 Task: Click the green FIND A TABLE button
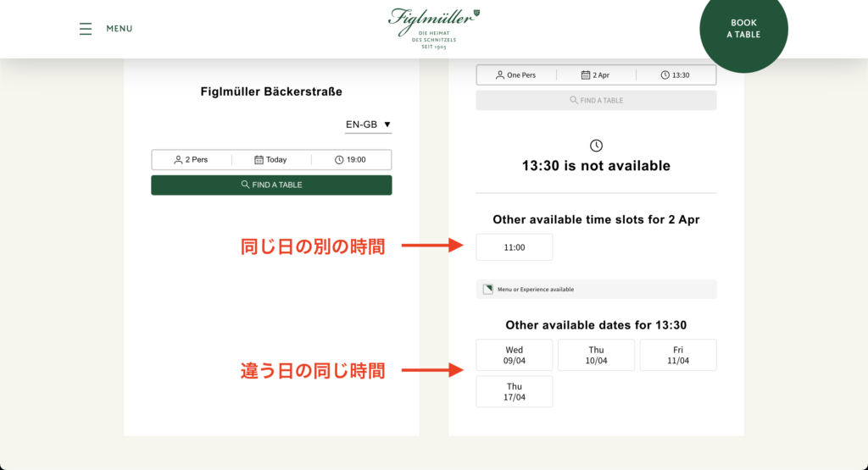coord(271,185)
